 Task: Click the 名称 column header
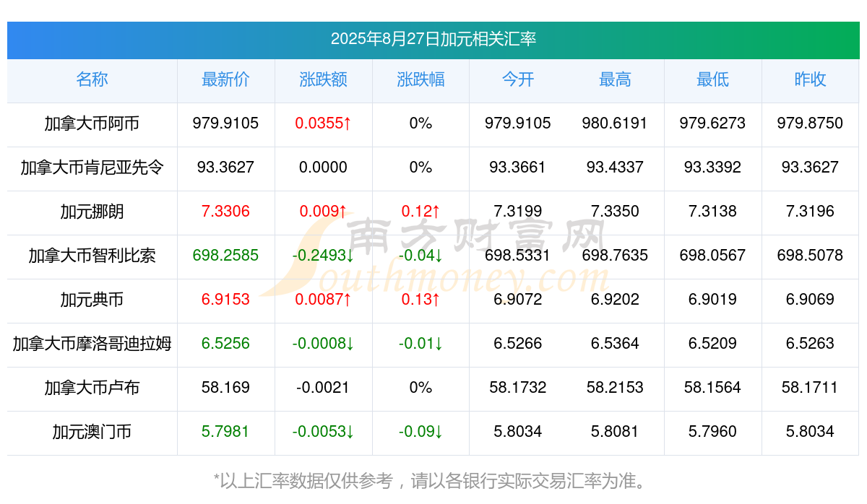tap(92, 79)
